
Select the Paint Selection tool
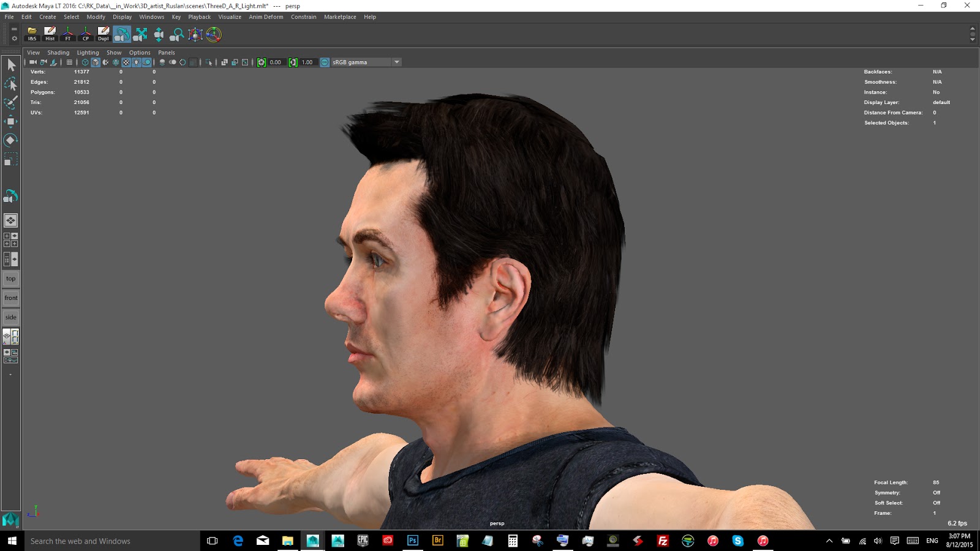point(10,102)
